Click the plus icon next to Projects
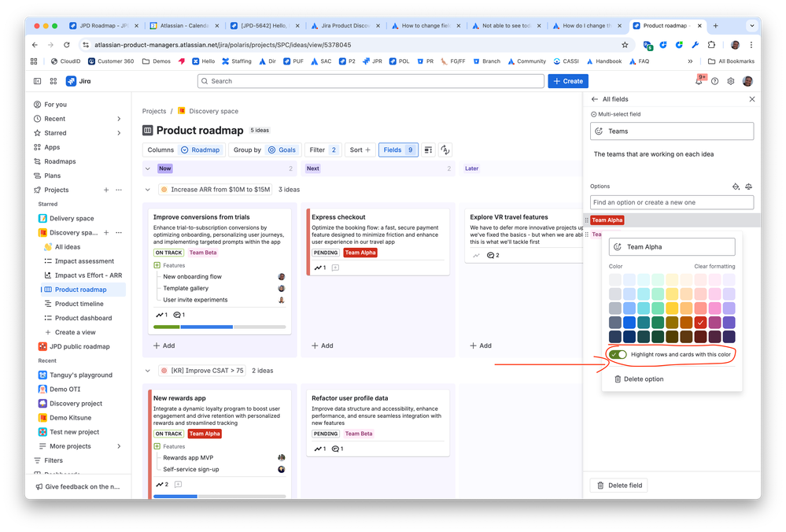This screenshot has width=786, height=532. (x=106, y=190)
